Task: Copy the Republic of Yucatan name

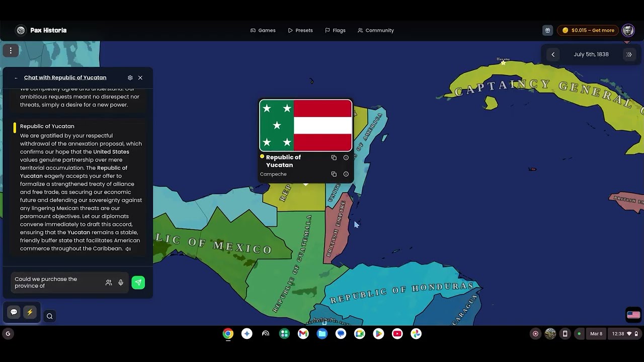Action: pyautogui.click(x=334, y=157)
